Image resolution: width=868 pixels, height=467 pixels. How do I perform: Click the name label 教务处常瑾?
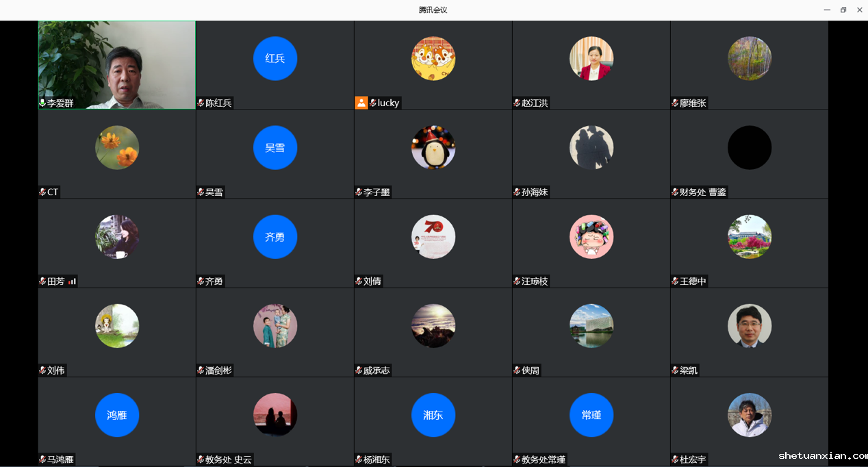tap(544, 459)
